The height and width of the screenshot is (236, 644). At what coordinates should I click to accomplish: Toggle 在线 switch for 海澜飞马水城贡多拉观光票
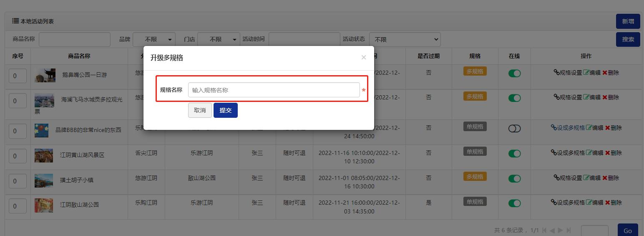pos(515,98)
